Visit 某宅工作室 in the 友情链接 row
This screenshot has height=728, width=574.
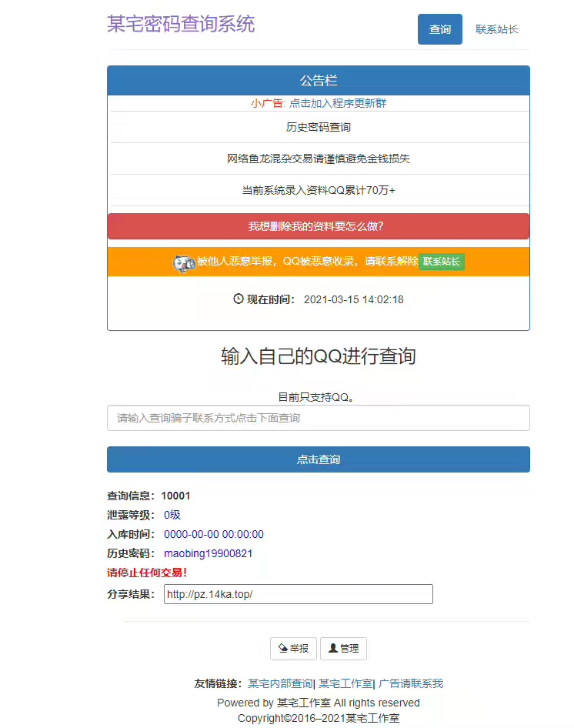tap(345, 683)
